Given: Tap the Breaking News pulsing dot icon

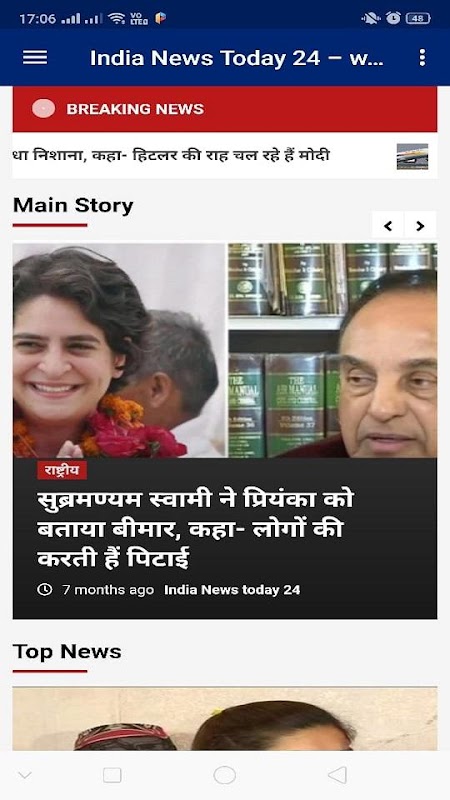Looking at the screenshot, I should 43,109.
